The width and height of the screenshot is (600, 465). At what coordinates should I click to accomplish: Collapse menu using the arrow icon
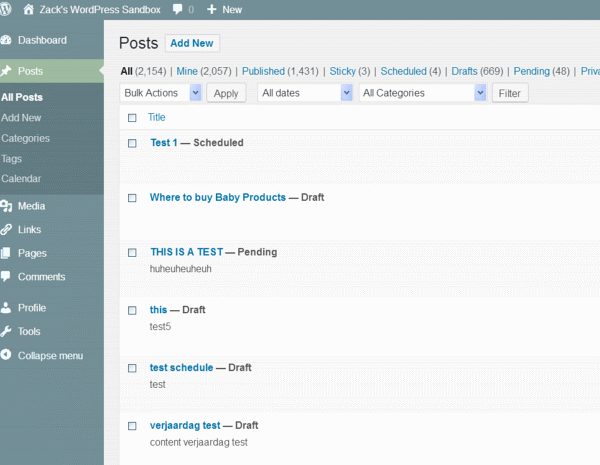[x=8, y=356]
